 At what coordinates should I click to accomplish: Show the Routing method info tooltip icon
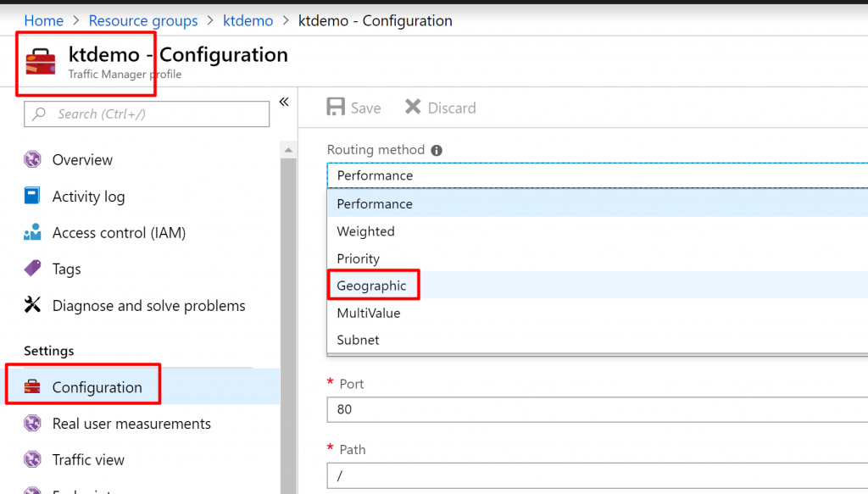437,151
